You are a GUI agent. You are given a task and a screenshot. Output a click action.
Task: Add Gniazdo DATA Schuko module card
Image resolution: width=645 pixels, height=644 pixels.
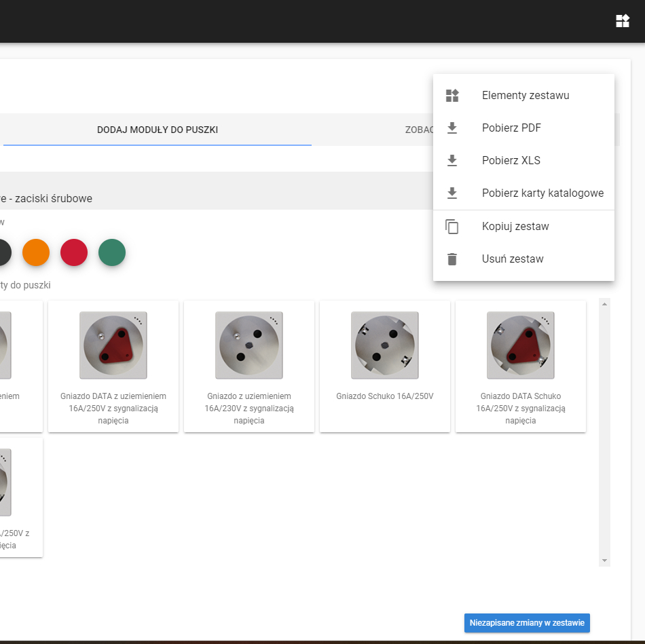tap(520, 366)
